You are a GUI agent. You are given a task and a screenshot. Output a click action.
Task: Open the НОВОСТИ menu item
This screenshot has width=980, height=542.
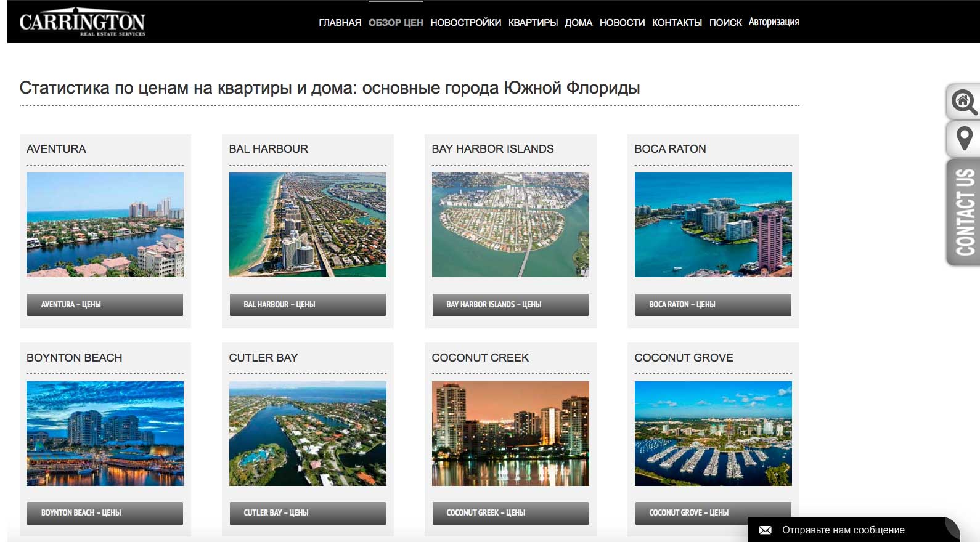[x=622, y=23]
